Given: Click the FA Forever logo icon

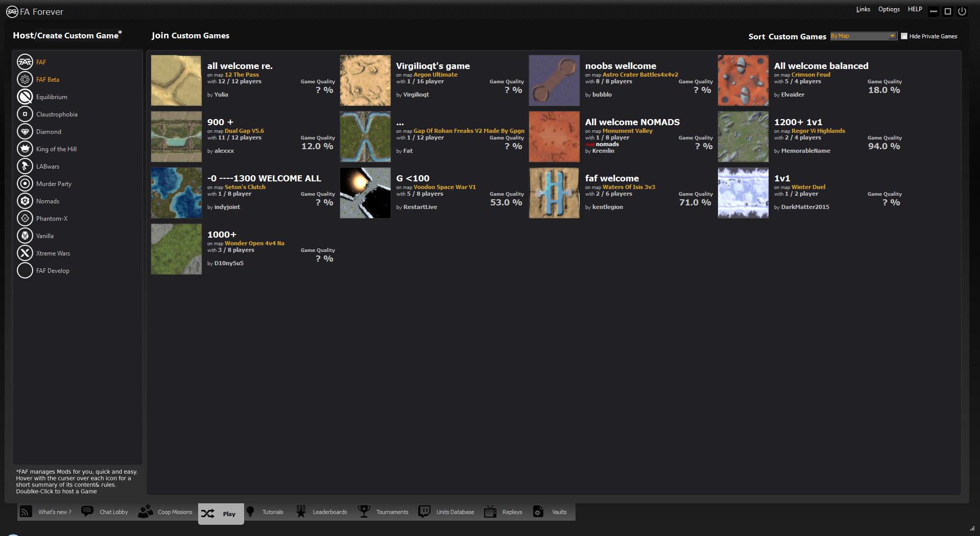Looking at the screenshot, I should [x=12, y=12].
